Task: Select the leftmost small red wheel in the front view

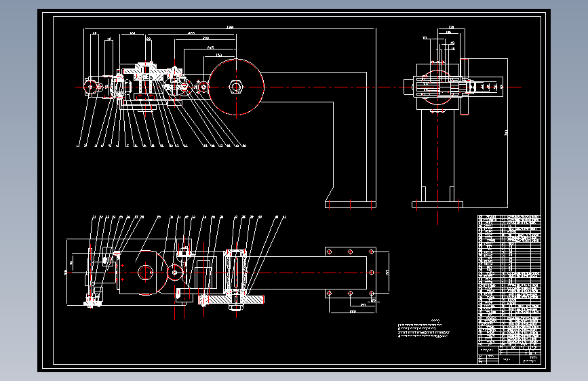Action: click(x=90, y=87)
